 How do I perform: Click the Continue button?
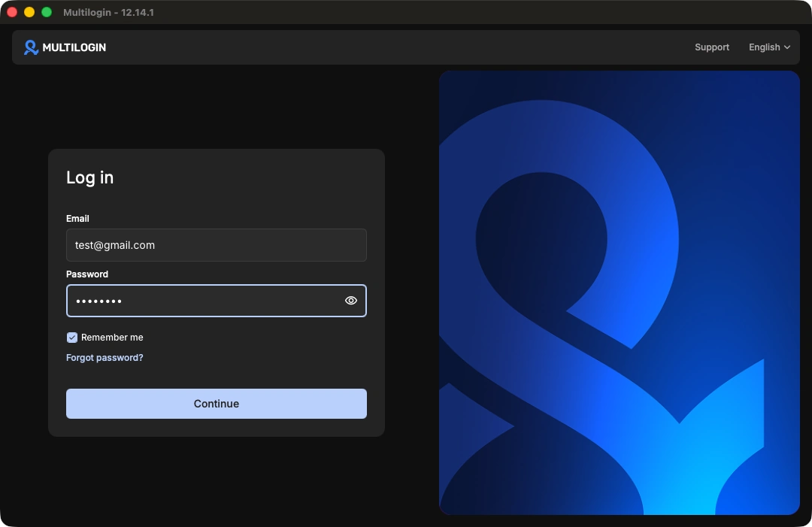217,404
